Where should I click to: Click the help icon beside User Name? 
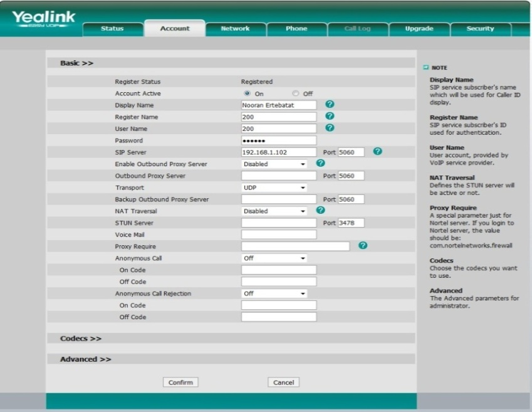330,128
